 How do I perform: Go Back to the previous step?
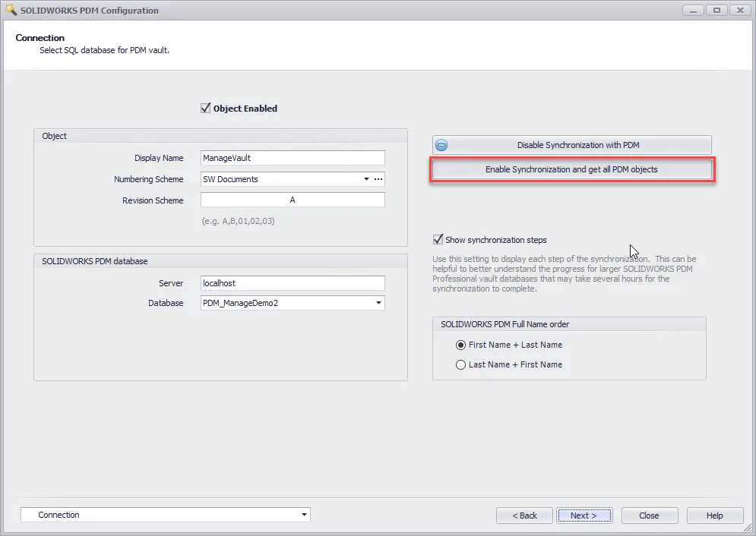[x=524, y=516]
